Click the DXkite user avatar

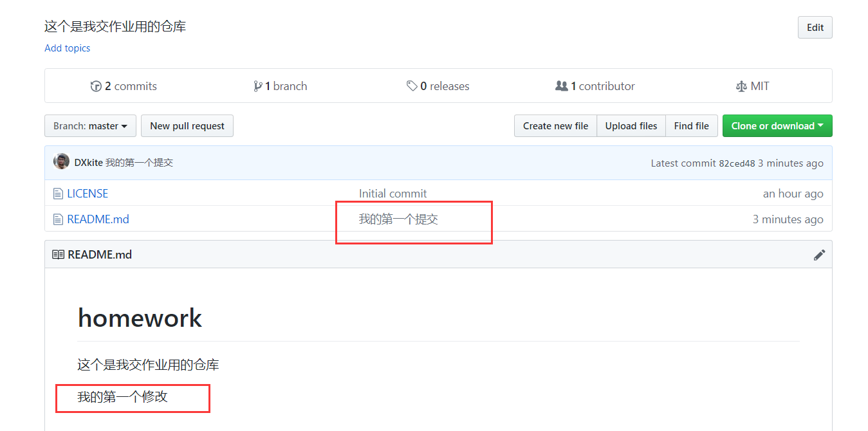pyautogui.click(x=61, y=162)
